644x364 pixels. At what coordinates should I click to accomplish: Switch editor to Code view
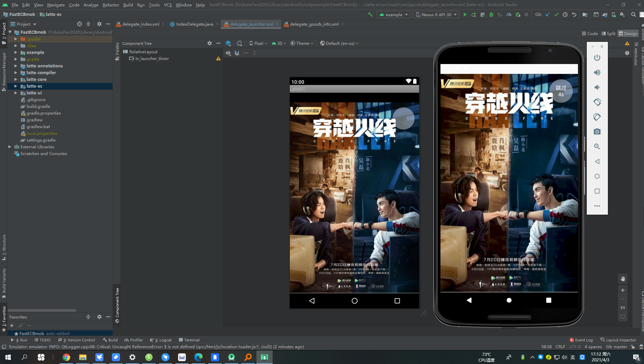[589, 33]
